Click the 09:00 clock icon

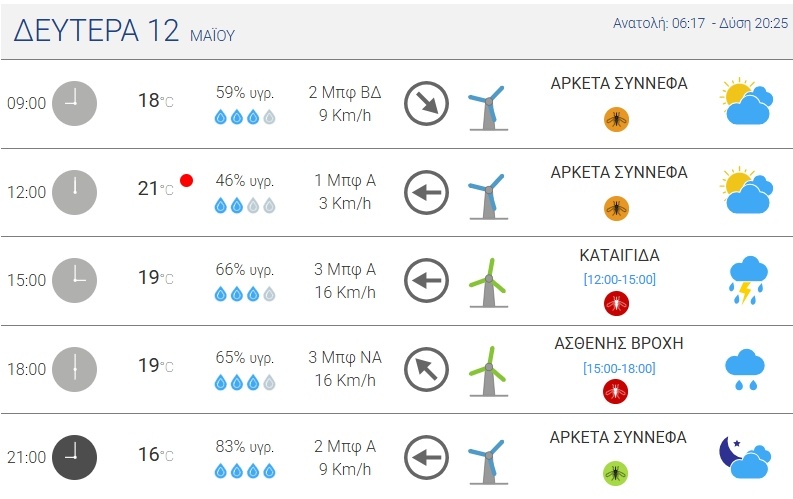[74, 103]
